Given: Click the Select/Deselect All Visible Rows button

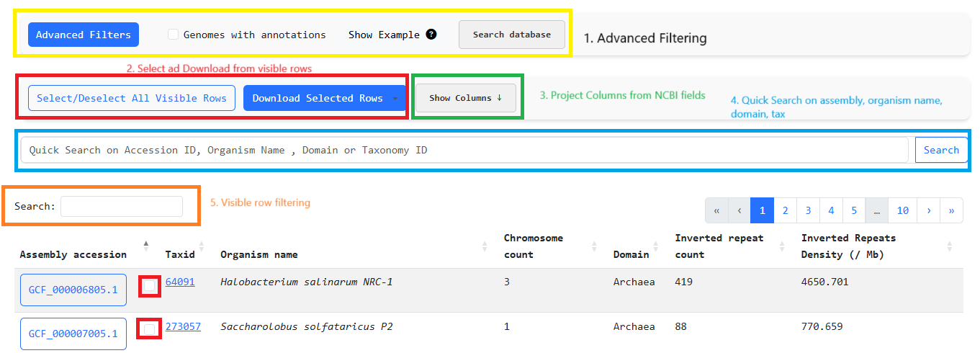Looking at the screenshot, I should [132, 98].
